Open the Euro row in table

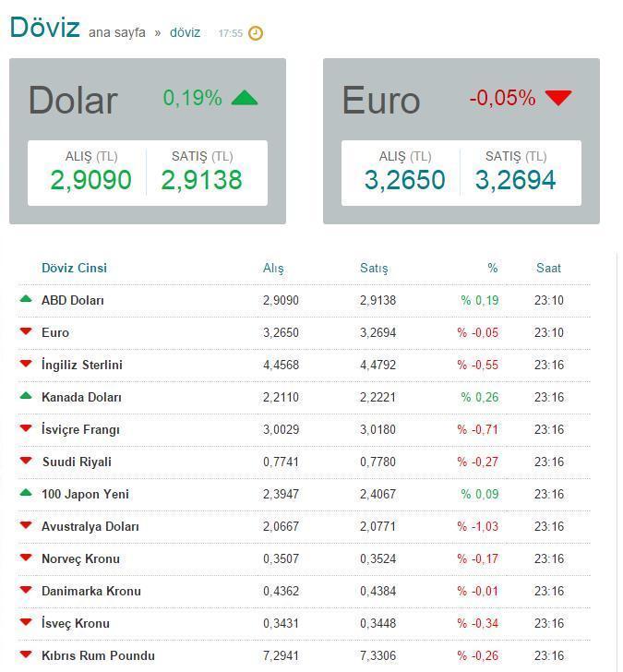(x=55, y=332)
